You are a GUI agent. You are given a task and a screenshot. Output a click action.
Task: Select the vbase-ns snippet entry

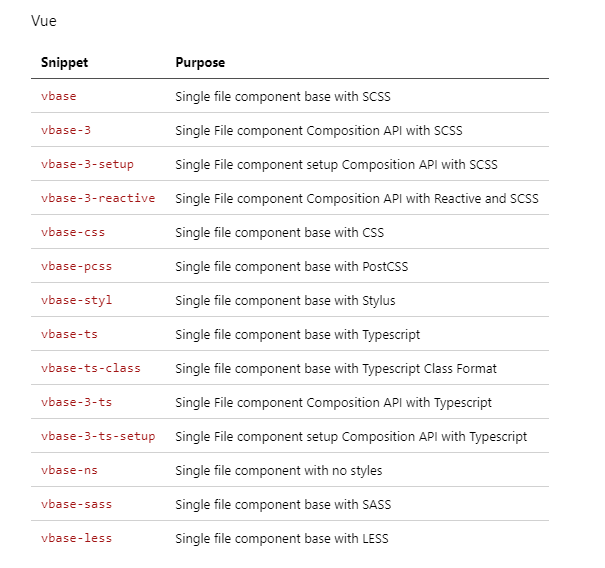coord(69,470)
